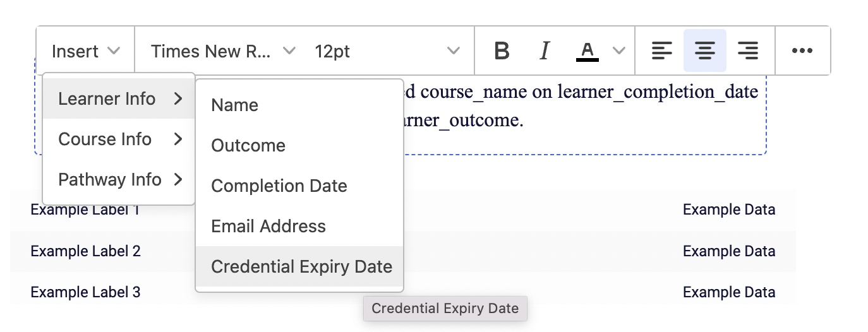Insert the Email Address field
This screenshot has width=868, height=332.
pos(299,226)
